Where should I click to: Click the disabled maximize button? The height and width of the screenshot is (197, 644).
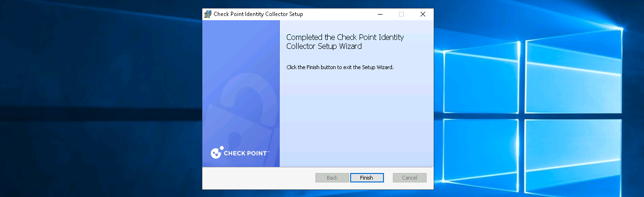(401, 14)
